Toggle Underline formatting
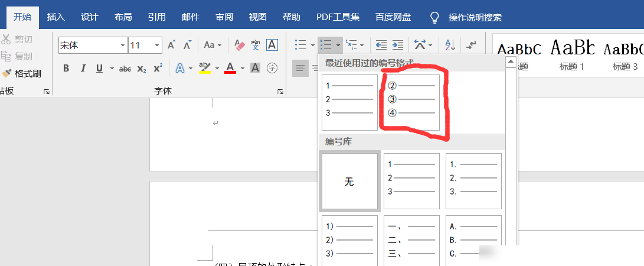 click(99, 68)
